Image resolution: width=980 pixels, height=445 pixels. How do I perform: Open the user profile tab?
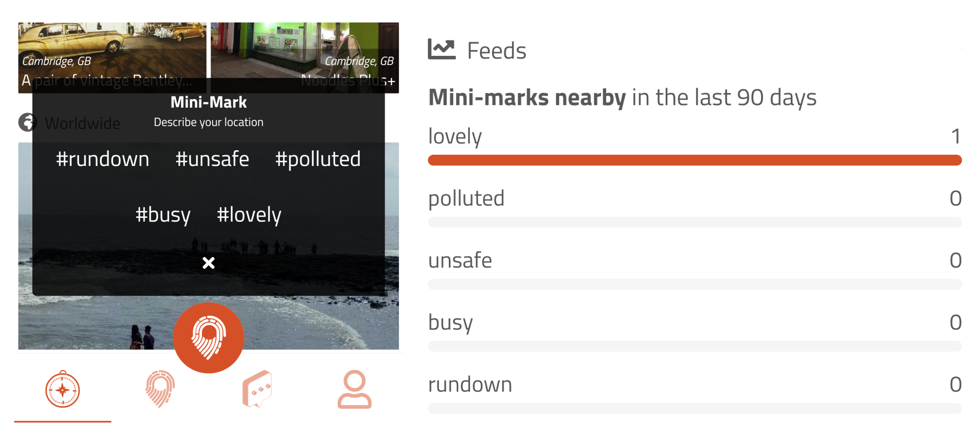point(354,389)
